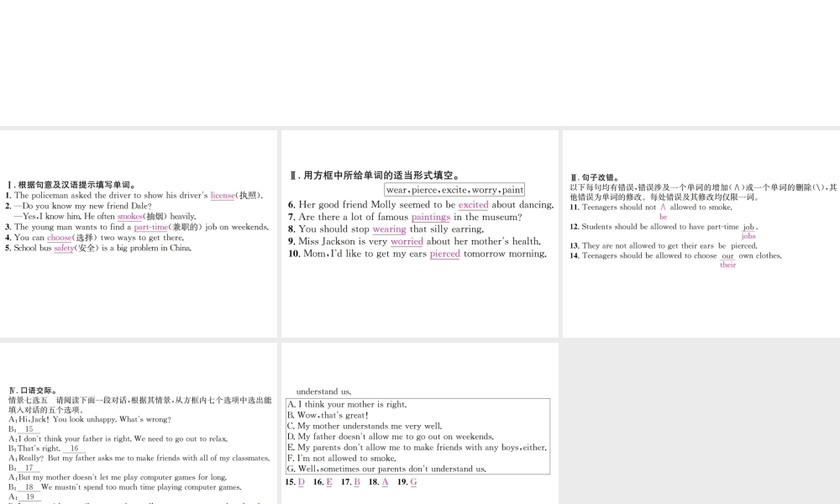Click line 'But my mother doesn't let me play'
The height and width of the screenshot is (504, 840).
[x=118, y=477]
